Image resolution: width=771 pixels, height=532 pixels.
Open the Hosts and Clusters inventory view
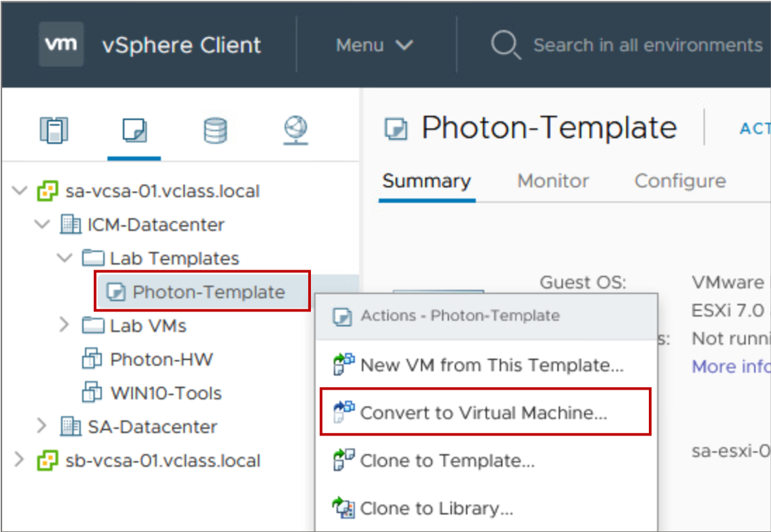pos(53,130)
